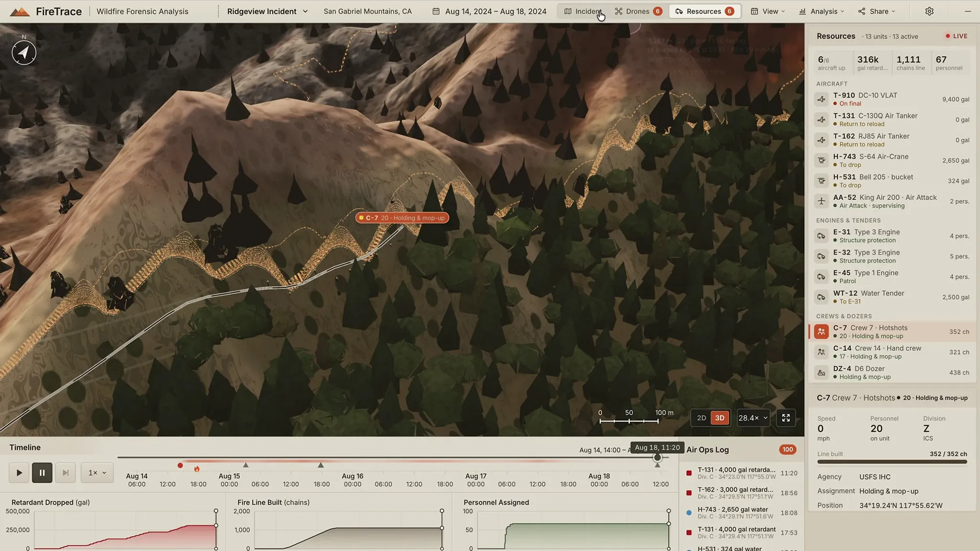Image resolution: width=980 pixels, height=551 pixels.
Task: Click the FireTrace mountain logo
Action: click(x=20, y=11)
